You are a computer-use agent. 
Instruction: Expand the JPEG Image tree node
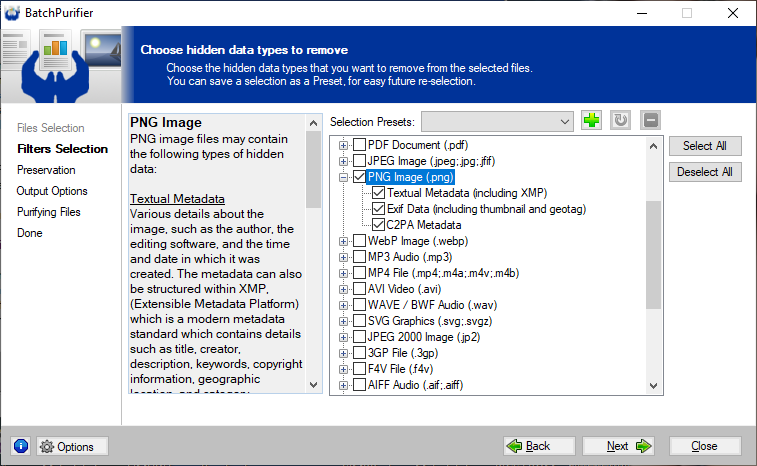pos(343,161)
